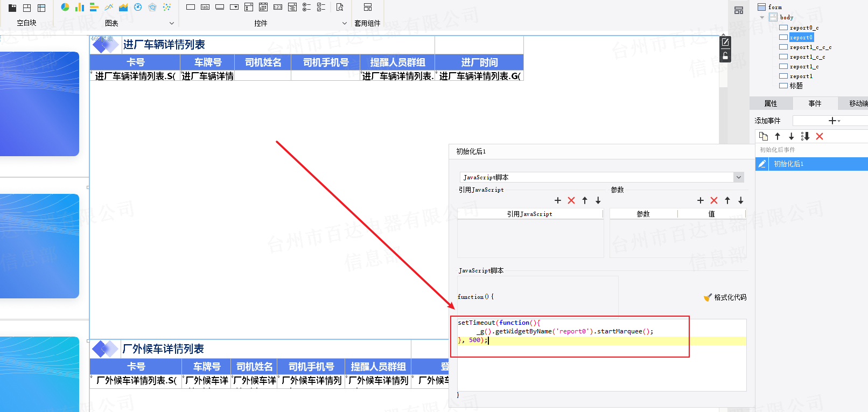Insert a radar chart from toolbar
The height and width of the screenshot is (412, 868).
[x=152, y=7]
